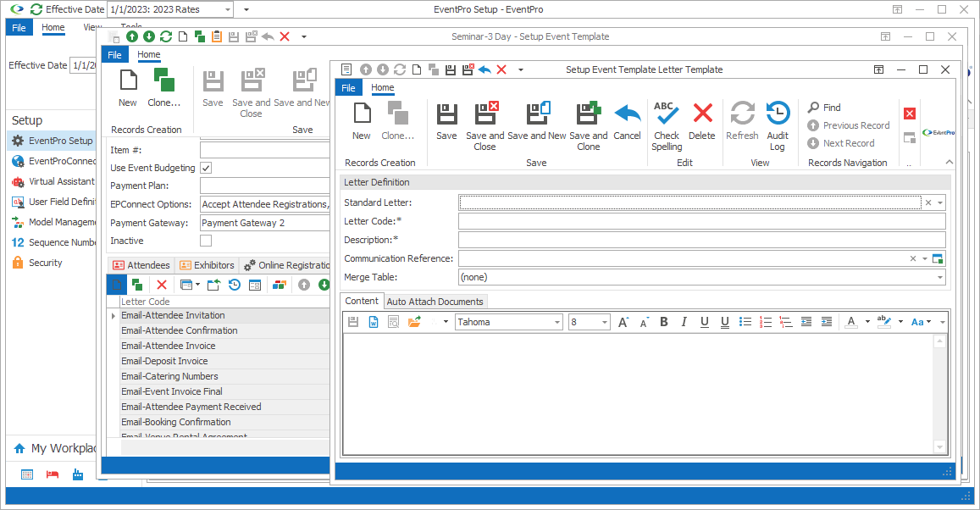Apply the text highlight color pen swatch
Viewport: 980px width, 510px height.
(883, 322)
